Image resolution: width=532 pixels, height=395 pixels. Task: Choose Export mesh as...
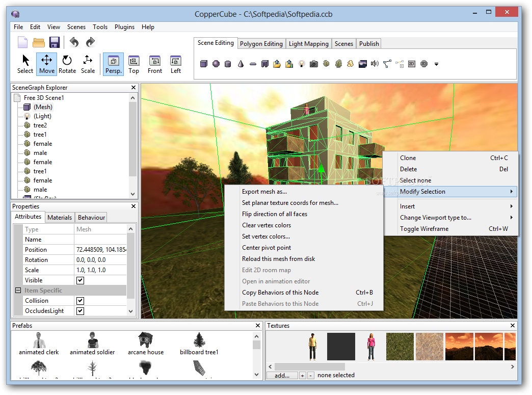pyautogui.click(x=304, y=192)
